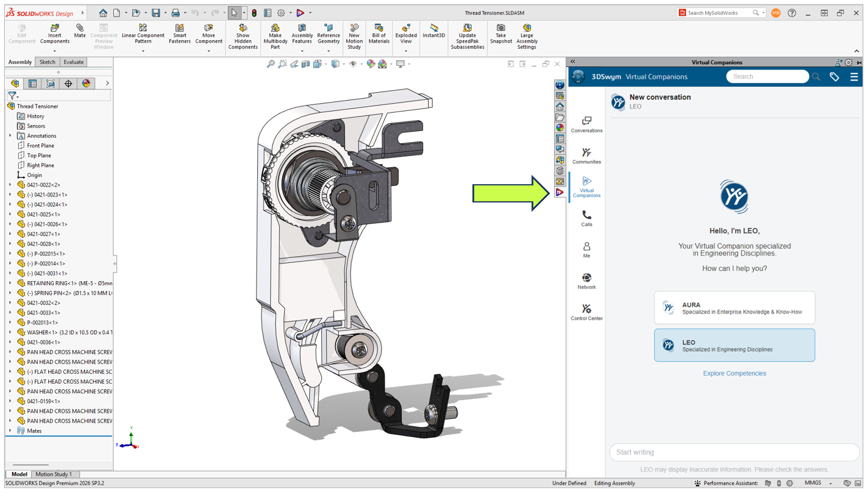Expand the 0421-0022<2> component node
Screen dimensions: 868x494
click(x=10, y=185)
